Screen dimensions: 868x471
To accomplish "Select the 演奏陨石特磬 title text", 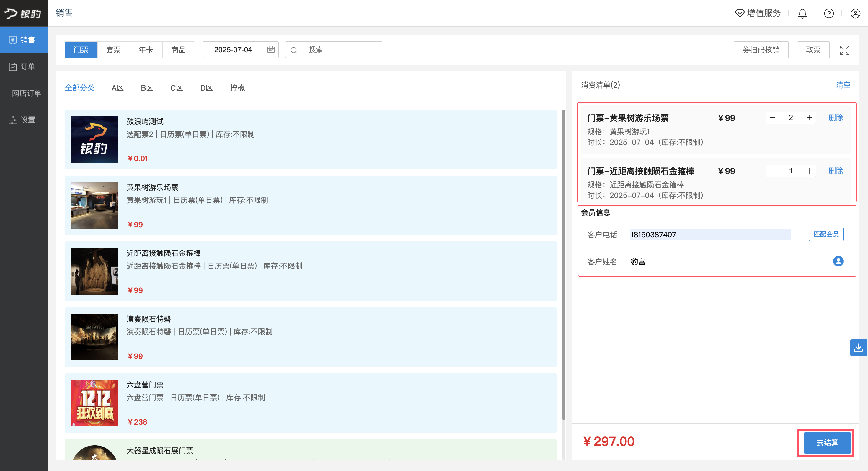I will 149,319.
